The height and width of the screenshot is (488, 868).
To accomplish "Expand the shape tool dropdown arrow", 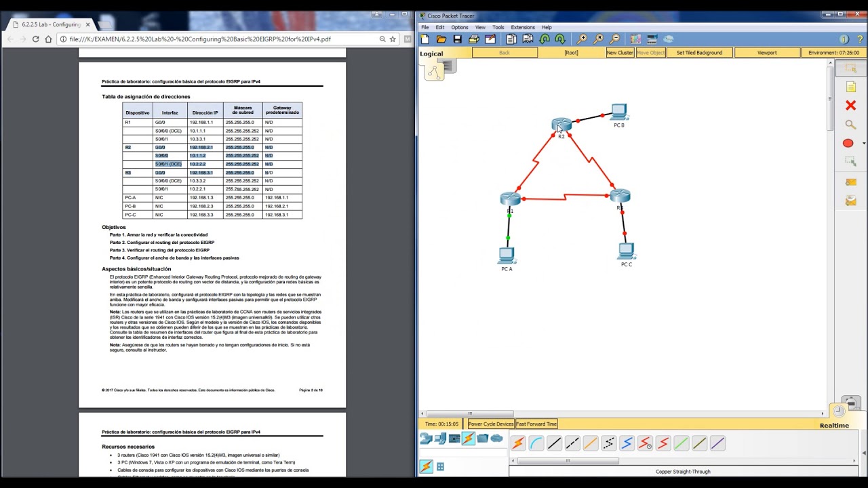I will pos(863,143).
